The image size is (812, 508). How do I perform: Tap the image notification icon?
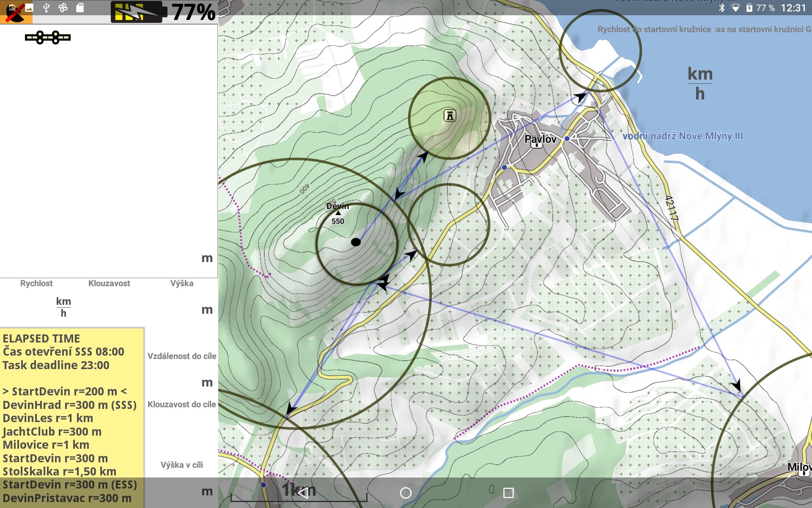tap(29, 8)
